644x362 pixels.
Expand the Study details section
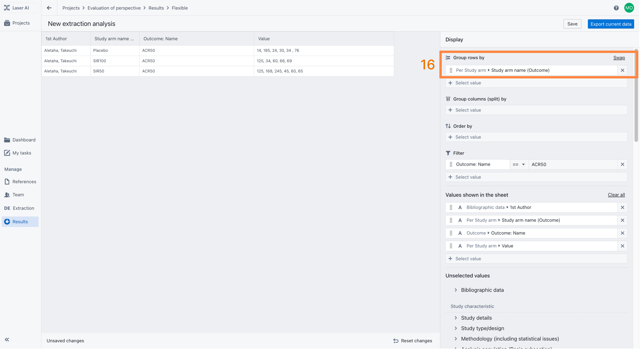[x=456, y=318]
